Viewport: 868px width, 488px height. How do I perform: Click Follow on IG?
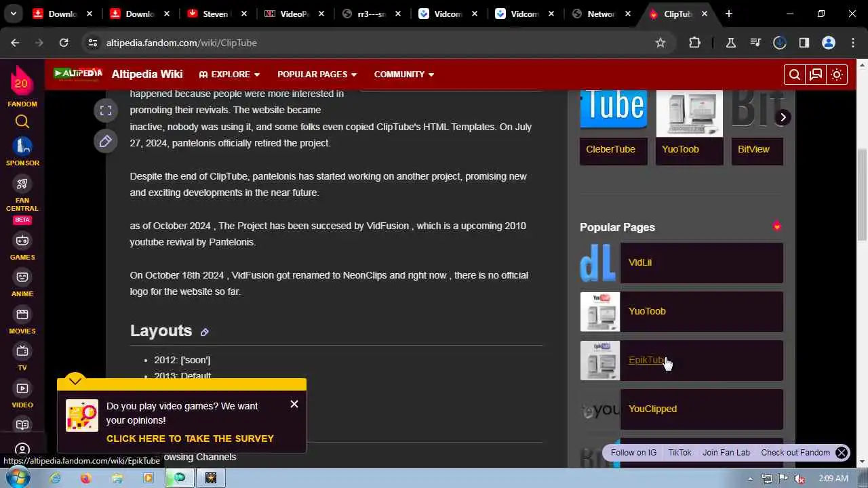pos(633,453)
